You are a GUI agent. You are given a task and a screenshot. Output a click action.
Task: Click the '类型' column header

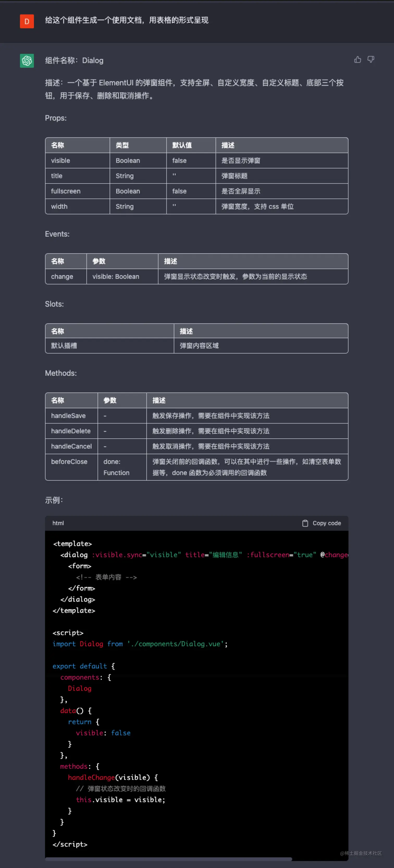pos(138,145)
